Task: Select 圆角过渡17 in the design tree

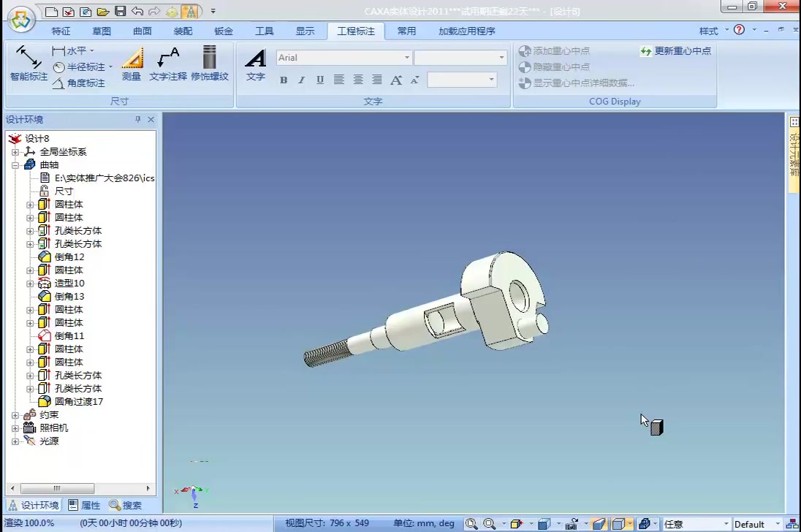Action: [x=79, y=402]
